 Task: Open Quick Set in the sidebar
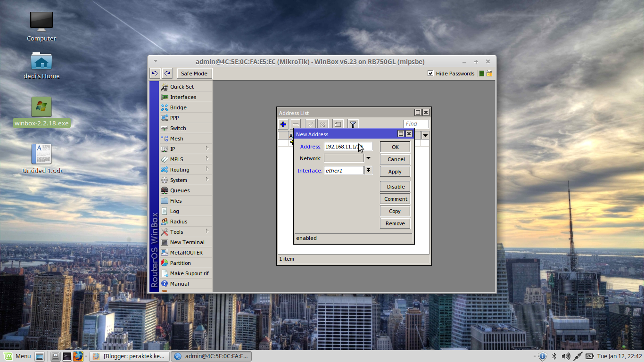pyautogui.click(x=186, y=87)
